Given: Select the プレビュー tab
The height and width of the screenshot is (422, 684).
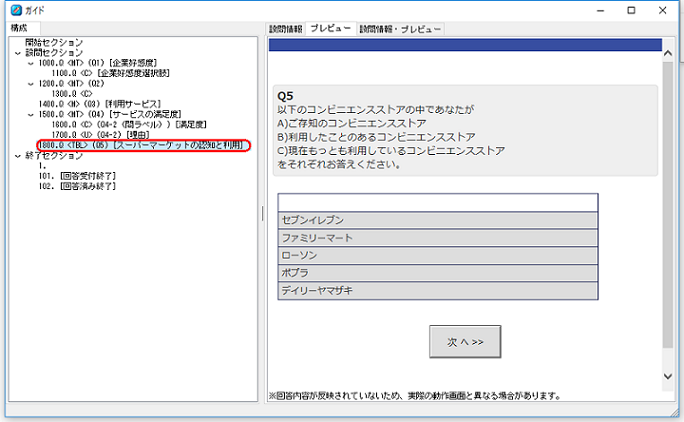Looking at the screenshot, I should pyautogui.click(x=331, y=28).
